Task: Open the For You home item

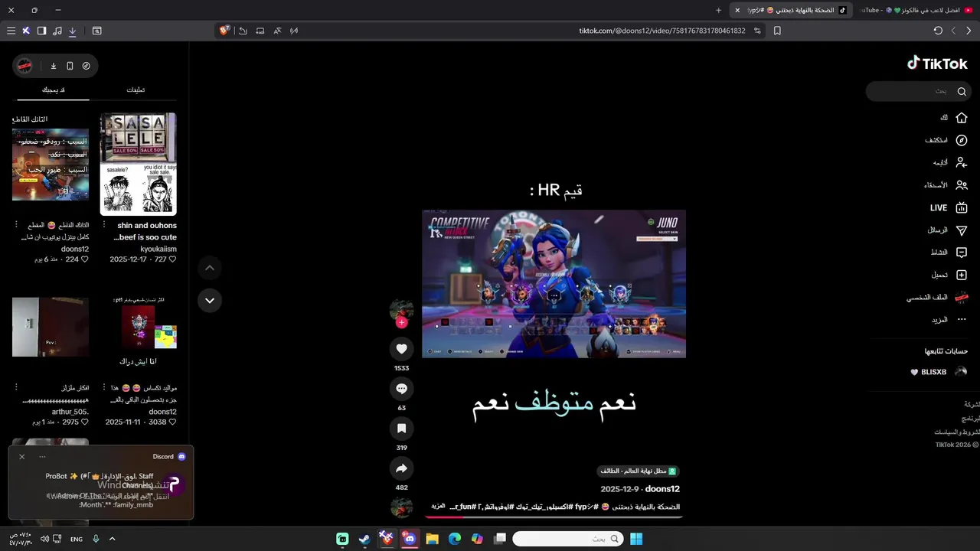Action: (x=954, y=118)
